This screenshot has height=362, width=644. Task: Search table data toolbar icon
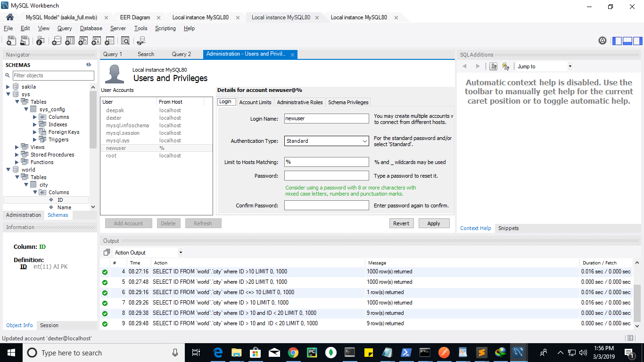point(125,41)
